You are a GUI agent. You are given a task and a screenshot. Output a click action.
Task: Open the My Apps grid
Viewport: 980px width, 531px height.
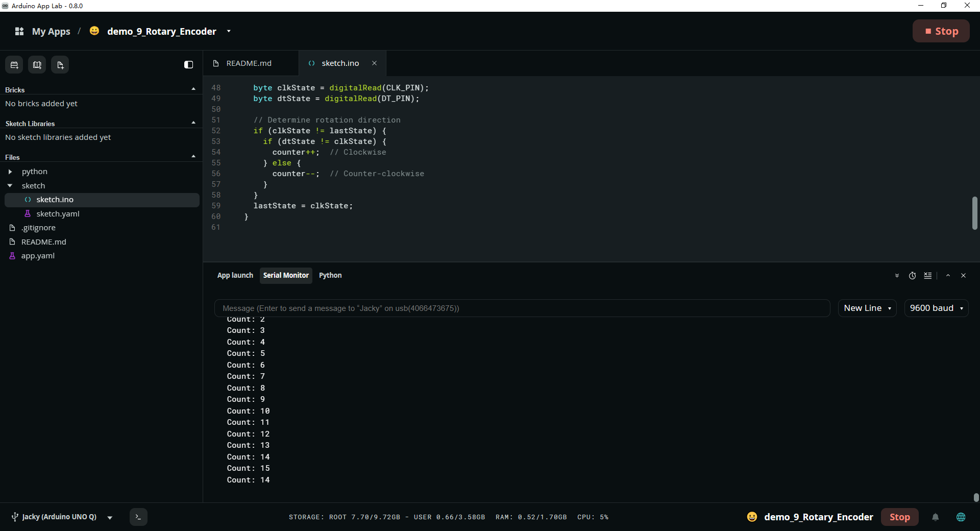(19, 31)
